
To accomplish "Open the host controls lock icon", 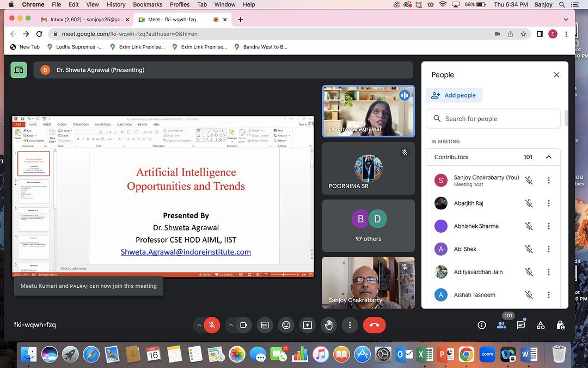I will [560, 325].
